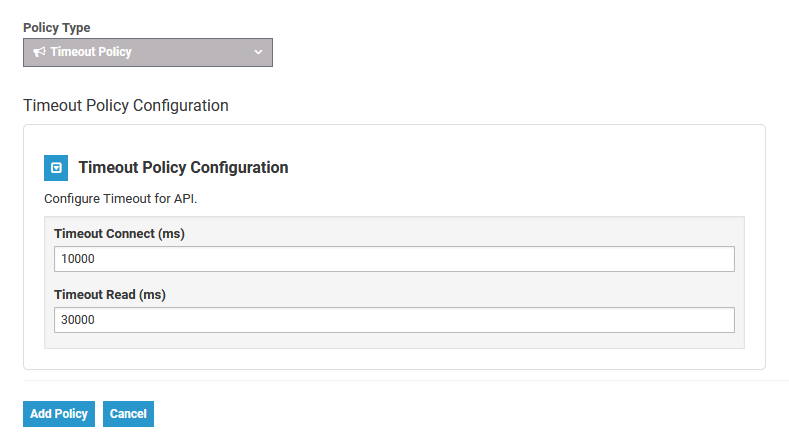789x448 pixels.
Task: Click the 'Configure Timeout for API.' description text
Action: click(x=121, y=199)
